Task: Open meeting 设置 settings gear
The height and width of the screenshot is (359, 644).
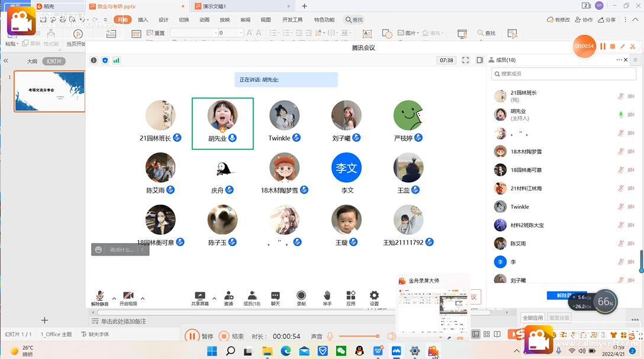Action: click(374, 296)
